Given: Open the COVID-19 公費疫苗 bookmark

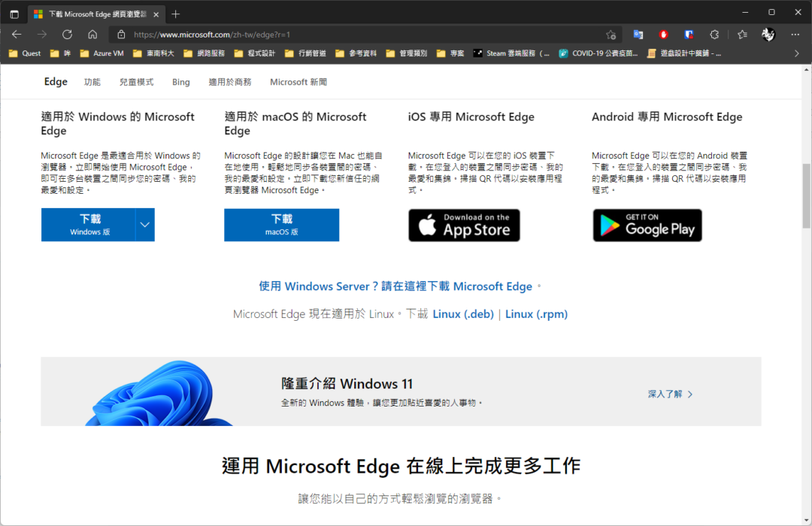Looking at the screenshot, I should click(x=598, y=53).
